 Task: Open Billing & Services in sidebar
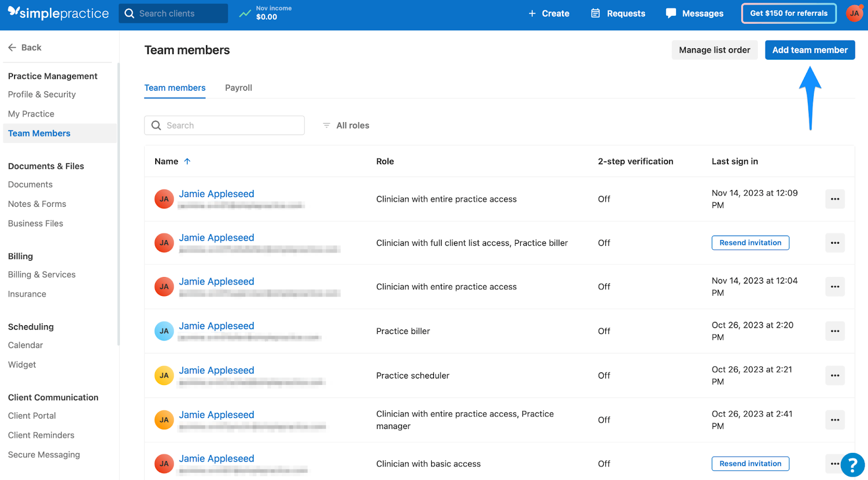coord(42,275)
